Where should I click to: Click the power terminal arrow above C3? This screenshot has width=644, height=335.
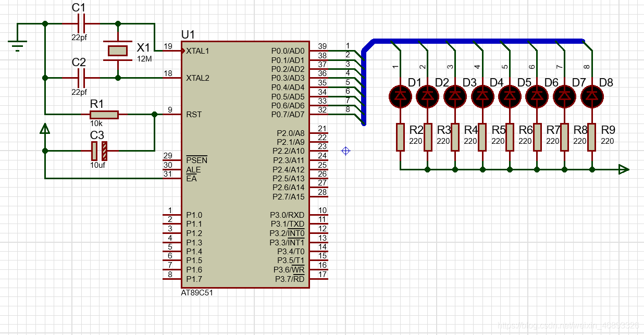[x=45, y=129]
